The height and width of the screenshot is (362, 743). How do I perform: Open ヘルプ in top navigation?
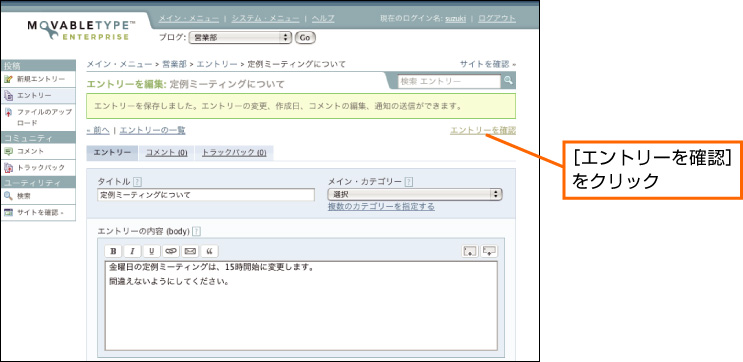pyautogui.click(x=323, y=18)
